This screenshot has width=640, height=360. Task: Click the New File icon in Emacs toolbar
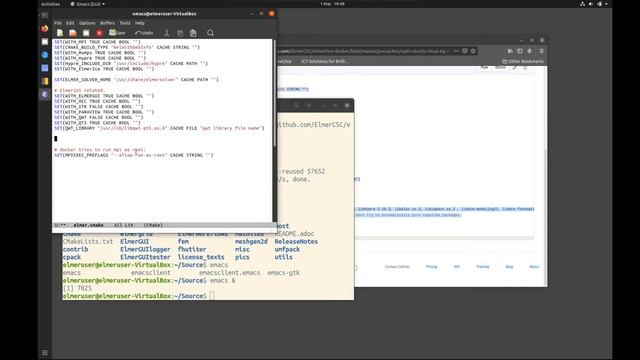pos(60,33)
